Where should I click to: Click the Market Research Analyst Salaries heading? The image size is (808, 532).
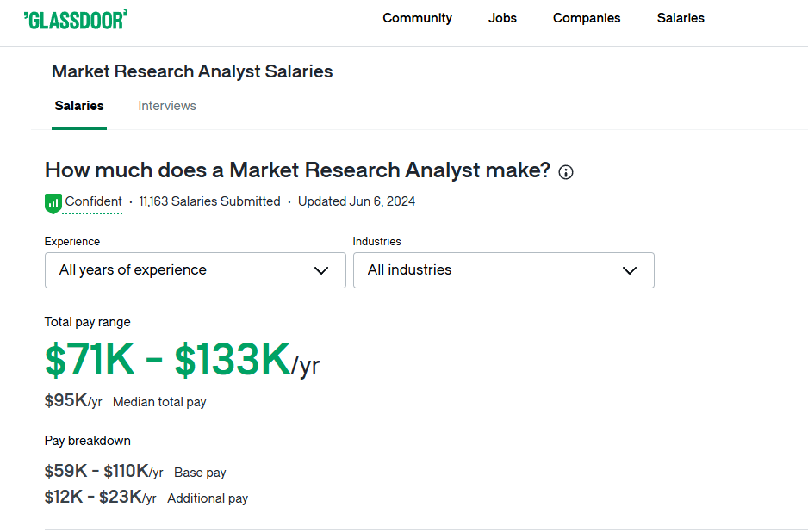coord(192,71)
